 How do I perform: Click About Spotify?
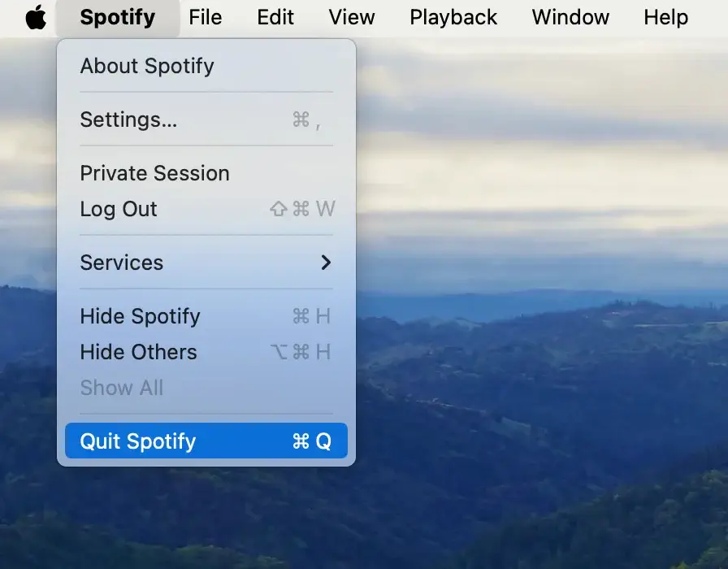pyautogui.click(x=146, y=66)
